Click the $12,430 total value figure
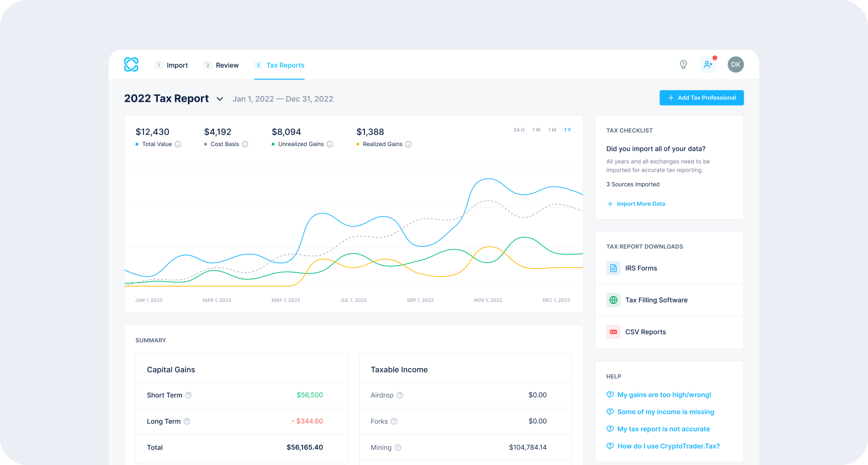Image resolution: width=868 pixels, height=465 pixels. click(152, 132)
